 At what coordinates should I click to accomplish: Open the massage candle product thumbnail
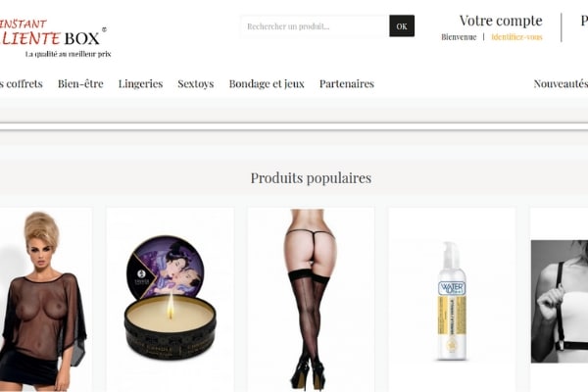[x=170, y=300]
